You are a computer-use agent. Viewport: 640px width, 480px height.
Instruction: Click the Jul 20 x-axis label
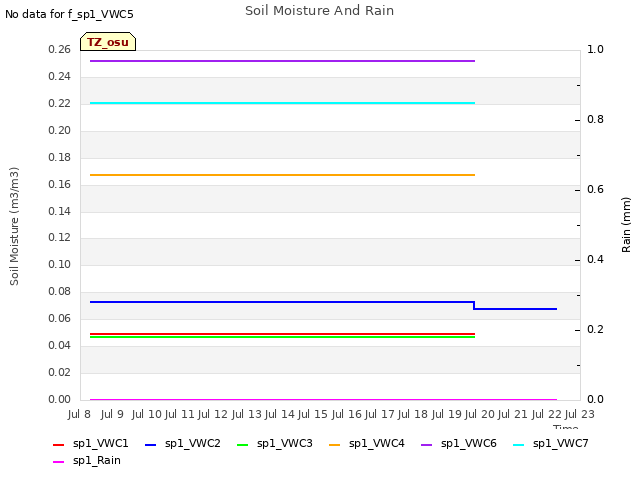point(479,414)
